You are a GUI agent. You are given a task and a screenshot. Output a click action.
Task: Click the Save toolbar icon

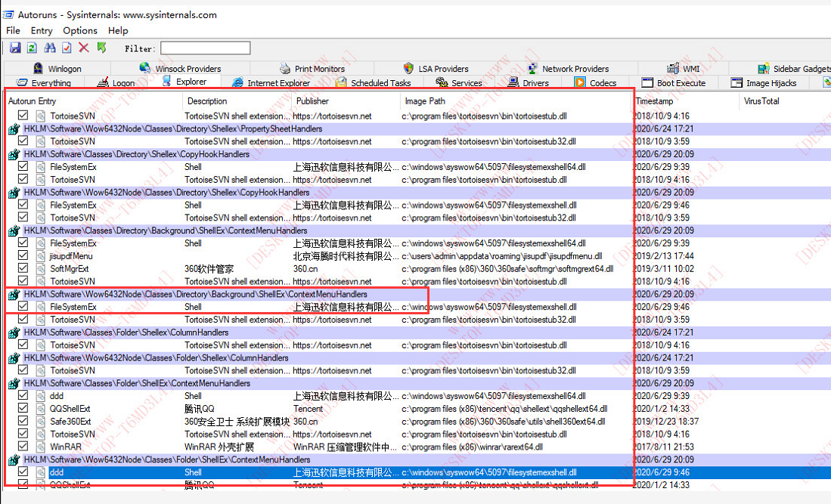15,48
